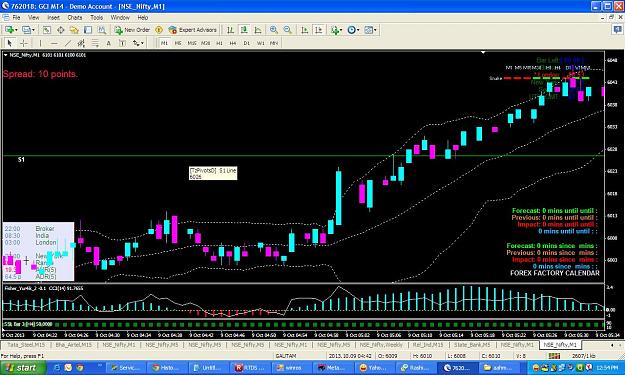
Task: Toggle chart Auto Scroll
Action: [x=304, y=30]
